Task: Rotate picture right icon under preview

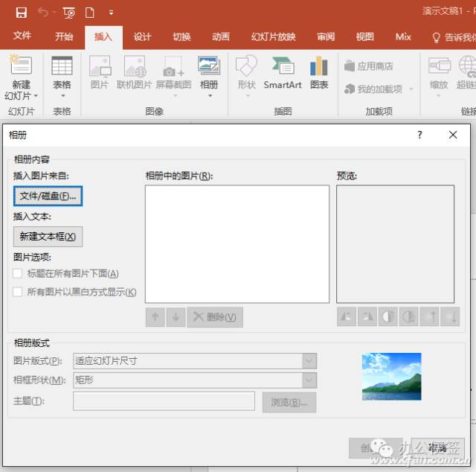Action: point(367,316)
